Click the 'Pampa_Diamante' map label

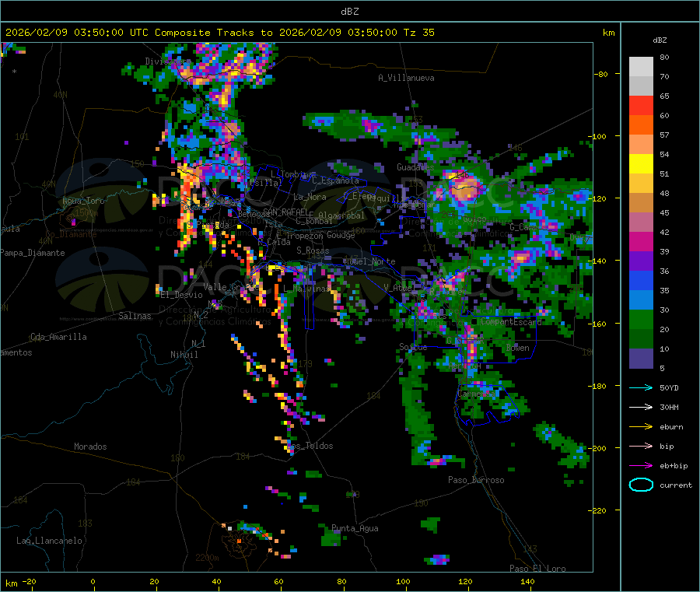tap(33, 253)
